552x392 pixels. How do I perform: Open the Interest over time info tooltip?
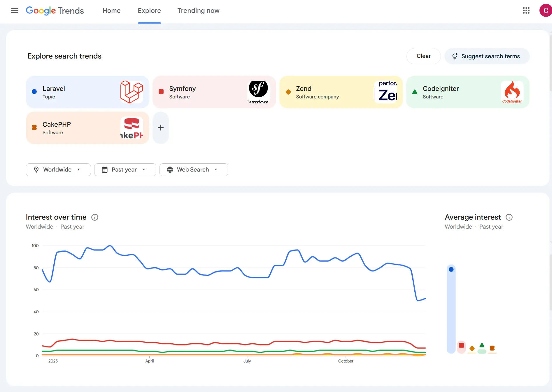pyautogui.click(x=94, y=217)
